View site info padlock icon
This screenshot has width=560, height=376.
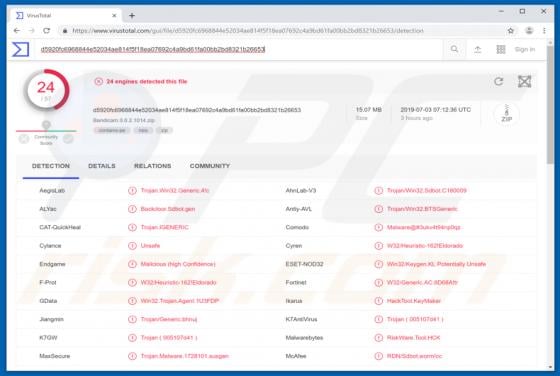[65, 31]
